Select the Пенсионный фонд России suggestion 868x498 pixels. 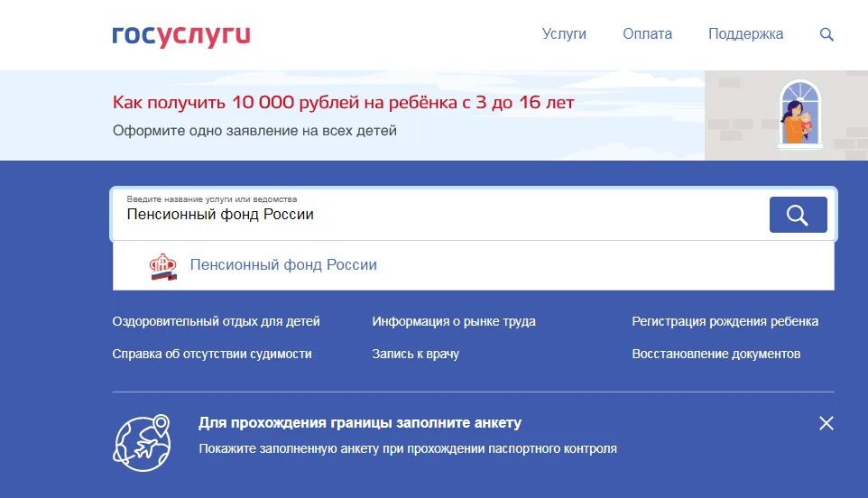point(474,265)
